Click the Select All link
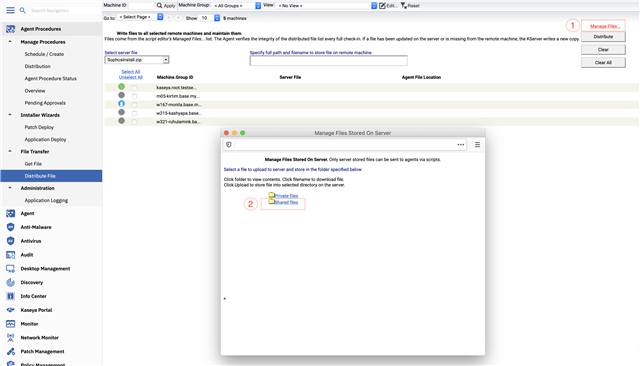This screenshot has width=640, height=366. [131, 72]
